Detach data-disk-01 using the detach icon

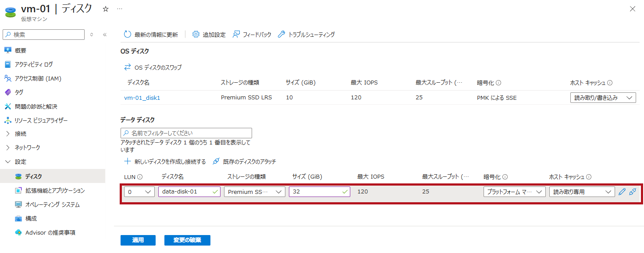click(x=632, y=192)
